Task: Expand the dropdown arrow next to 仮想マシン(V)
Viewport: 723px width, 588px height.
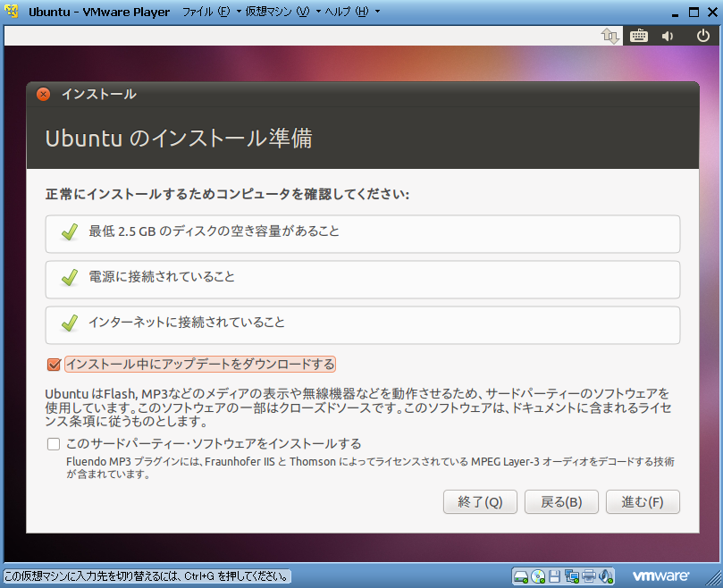Action: [x=318, y=12]
